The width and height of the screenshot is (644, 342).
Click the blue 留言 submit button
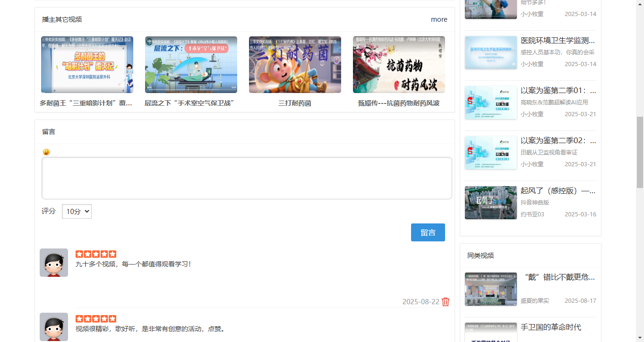[x=428, y=232]
